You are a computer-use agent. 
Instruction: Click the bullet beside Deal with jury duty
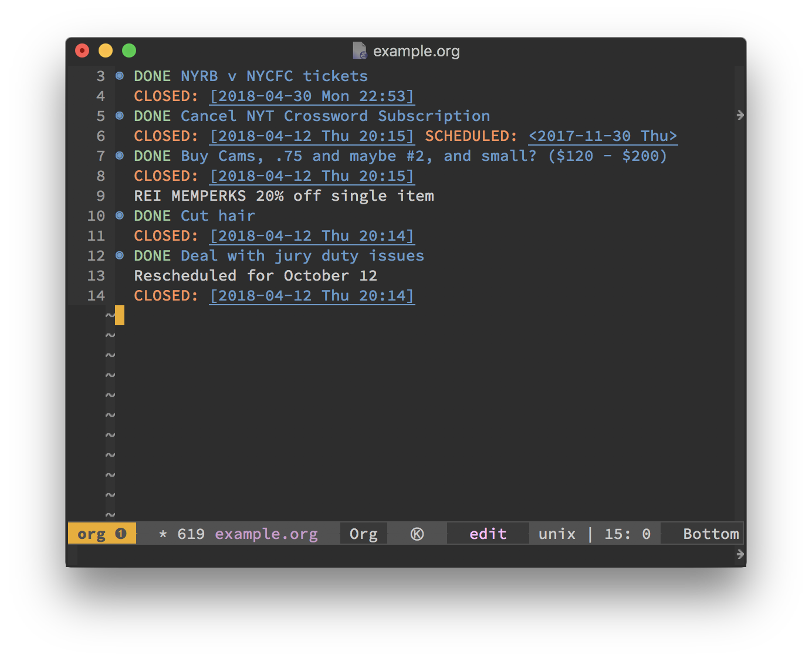click(x=120, y=255)
